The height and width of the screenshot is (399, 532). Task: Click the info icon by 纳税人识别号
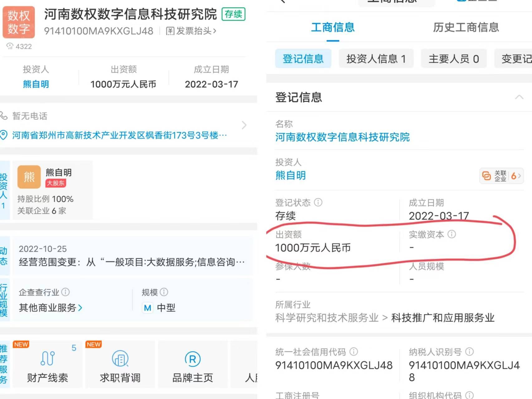469,352
